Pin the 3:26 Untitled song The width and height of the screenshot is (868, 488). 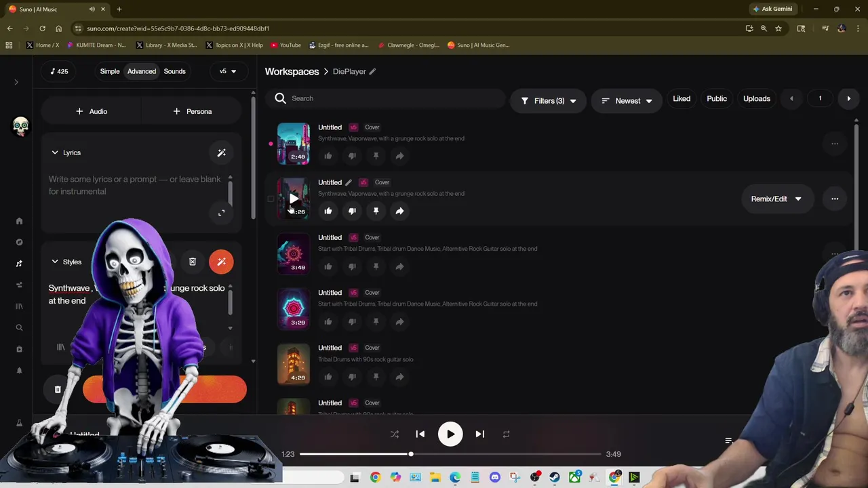tap(376, 211)
